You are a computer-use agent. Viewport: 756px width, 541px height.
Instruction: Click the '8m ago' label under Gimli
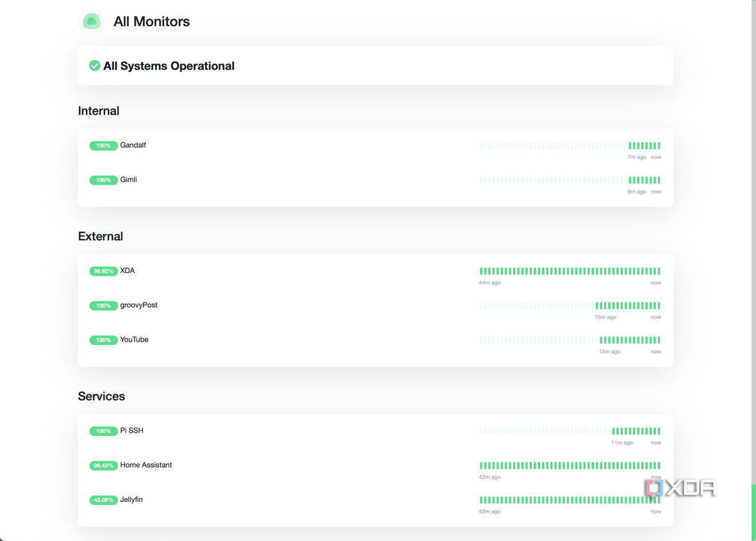[x=636, y=192]
